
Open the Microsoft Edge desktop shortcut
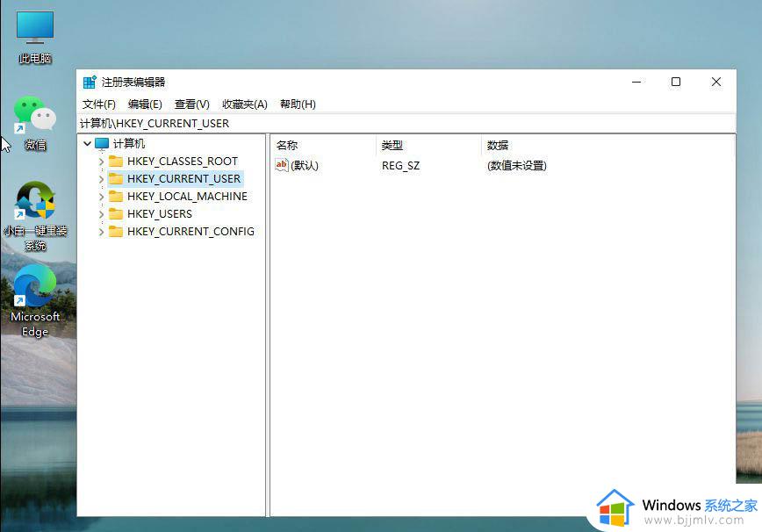[x=35, y=301]
